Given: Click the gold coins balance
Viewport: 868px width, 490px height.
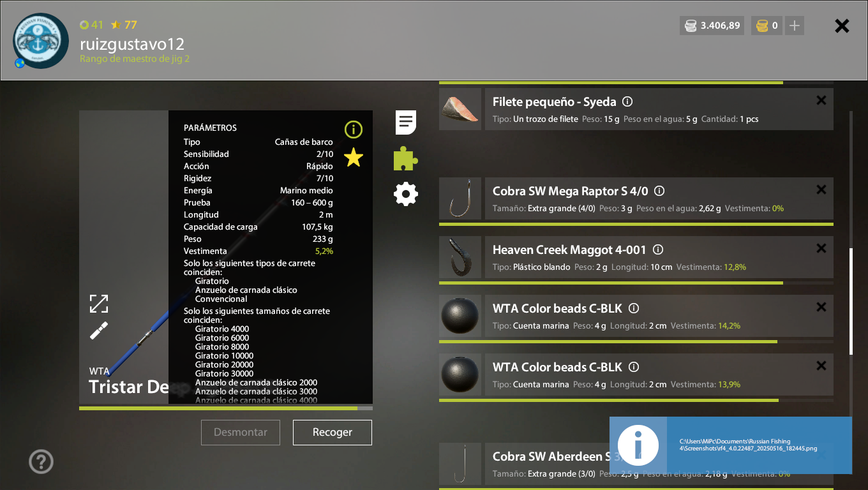Looking at the screenshot, I should pos(767,26).
